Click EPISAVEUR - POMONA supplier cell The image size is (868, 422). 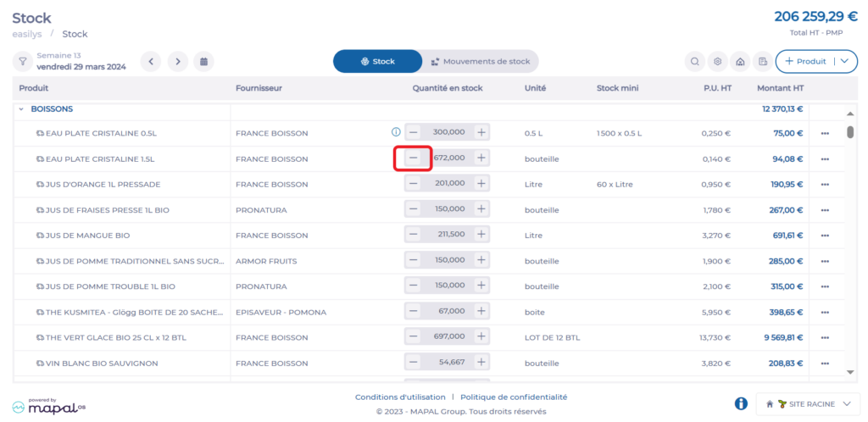pos(281,313)
